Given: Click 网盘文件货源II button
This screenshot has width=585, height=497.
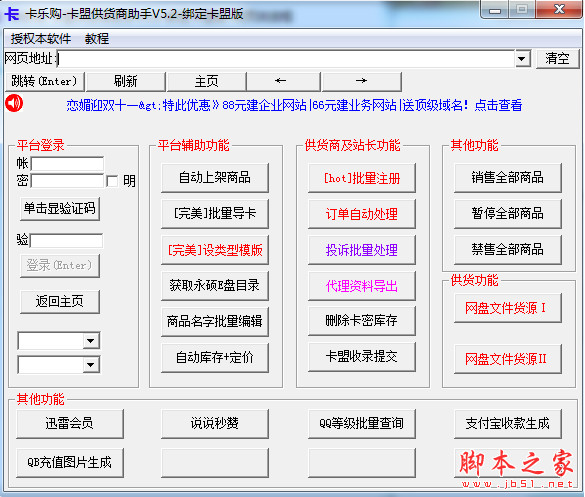Looking at the screenshot, I should (507, 359).
